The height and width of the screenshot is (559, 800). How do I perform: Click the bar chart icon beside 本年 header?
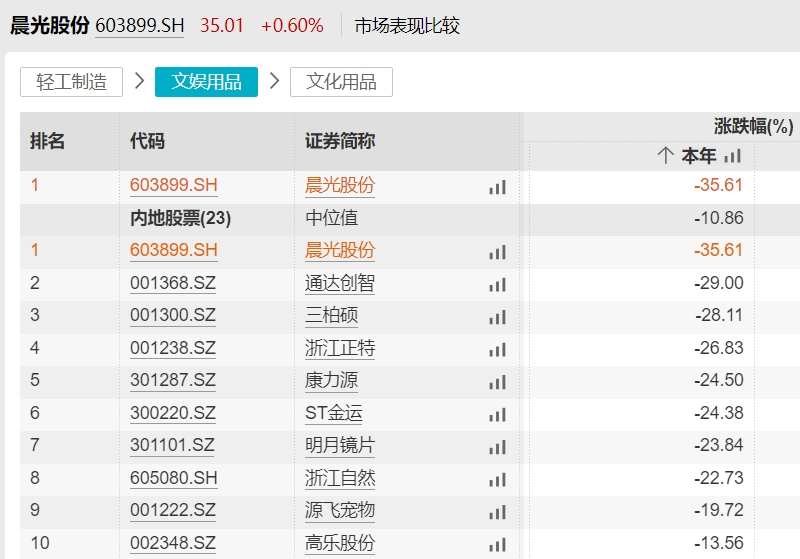point(733,156)
